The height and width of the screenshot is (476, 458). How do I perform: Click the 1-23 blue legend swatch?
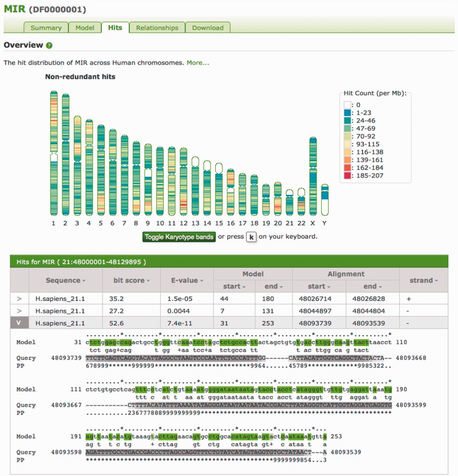pos(348,113)
